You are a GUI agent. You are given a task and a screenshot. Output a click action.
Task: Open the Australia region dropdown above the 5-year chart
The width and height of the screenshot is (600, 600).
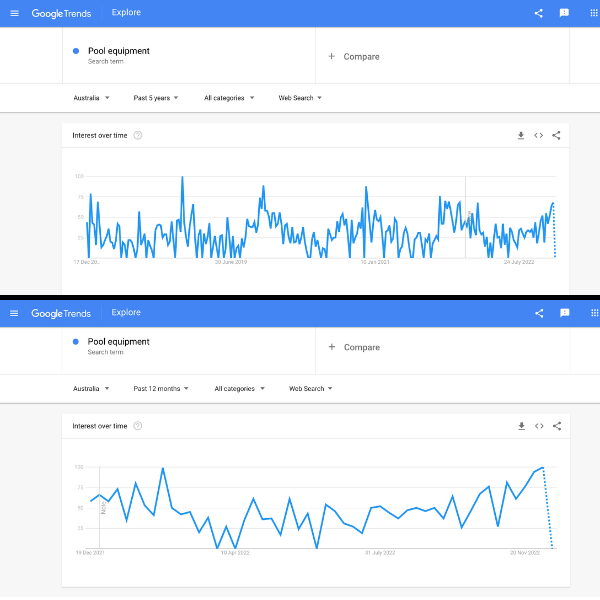(91, 98)
